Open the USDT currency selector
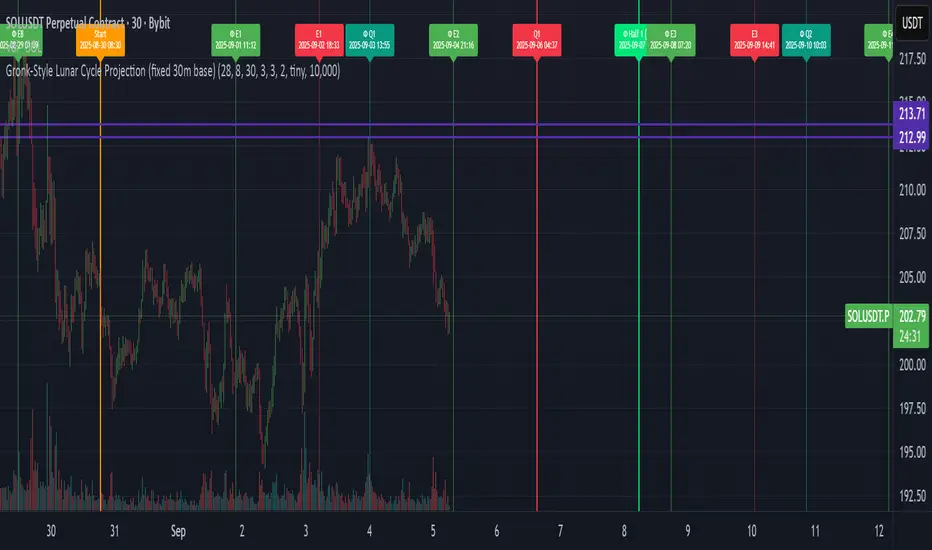 (x=910, y=21)
